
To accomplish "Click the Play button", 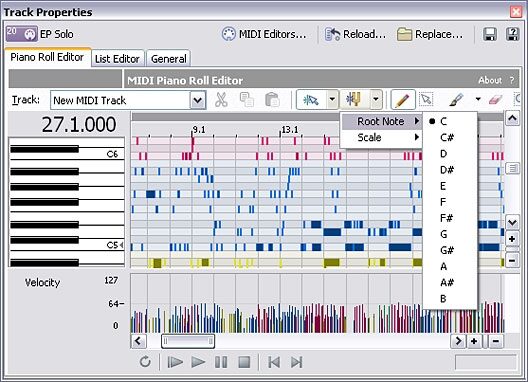I will coord(198,362).
